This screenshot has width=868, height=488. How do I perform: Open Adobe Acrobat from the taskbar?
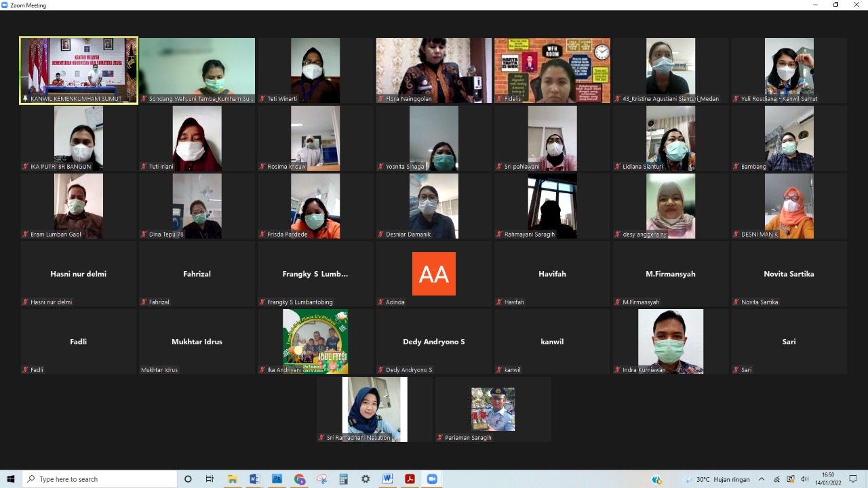point(410,479)
